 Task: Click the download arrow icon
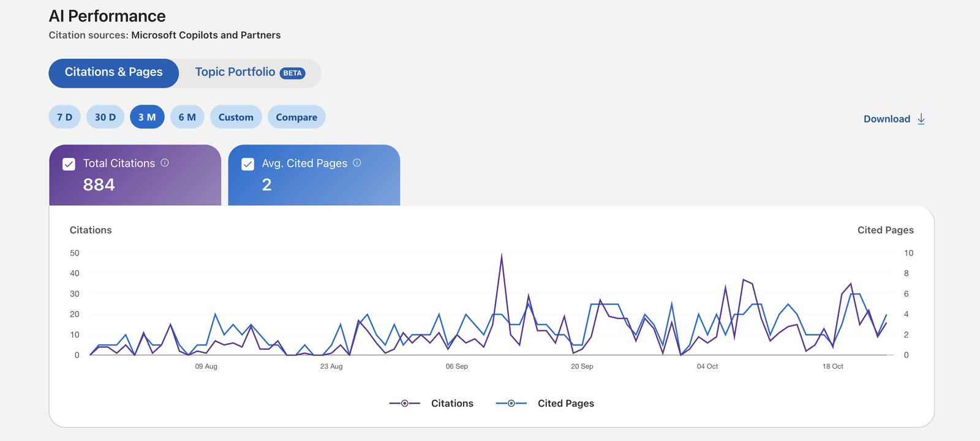click(921, 119)
